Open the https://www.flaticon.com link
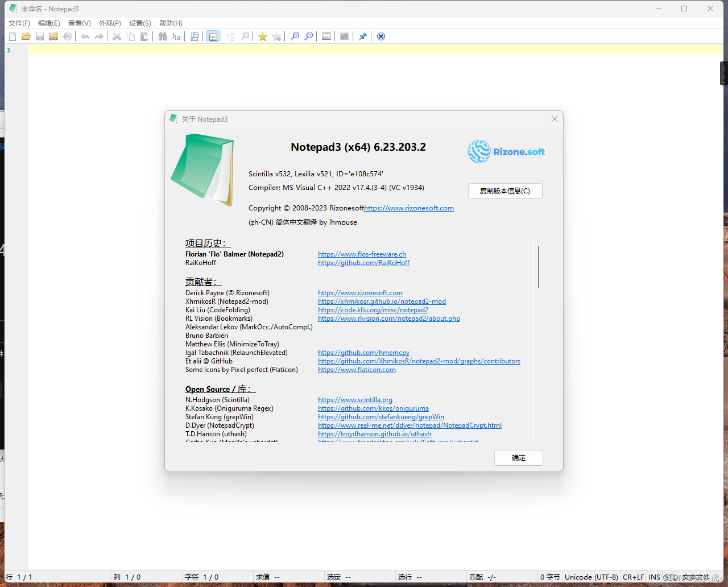Screen dimensions: 728x587 coord(357,370)
